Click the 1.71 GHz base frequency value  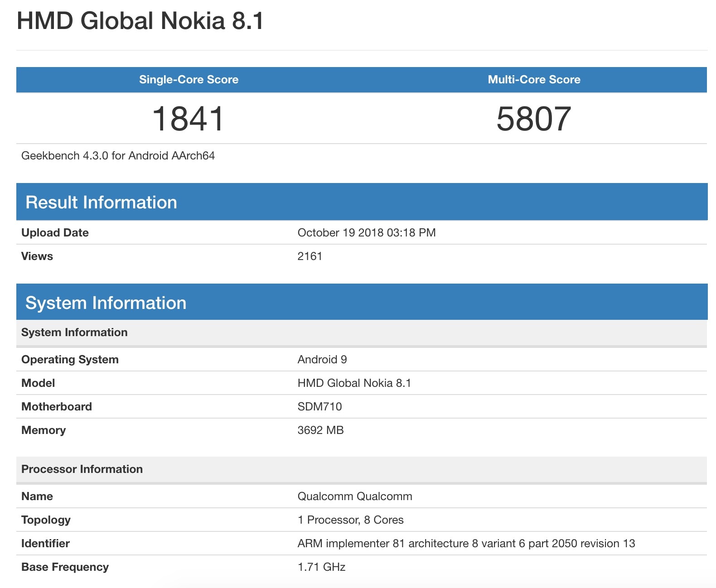(x=321, y=567)
